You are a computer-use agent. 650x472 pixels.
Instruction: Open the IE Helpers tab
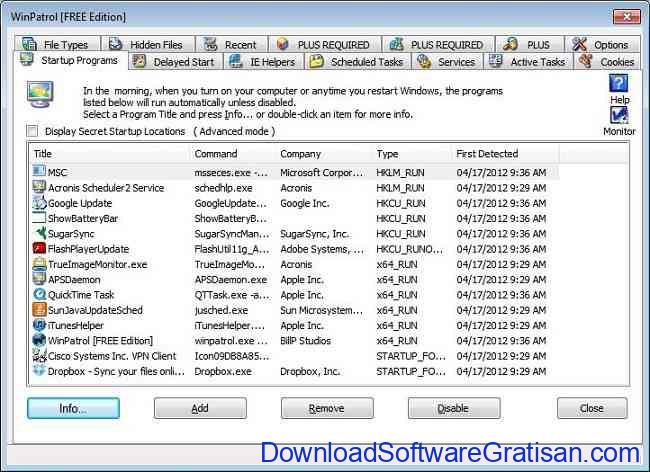(264, 62)
